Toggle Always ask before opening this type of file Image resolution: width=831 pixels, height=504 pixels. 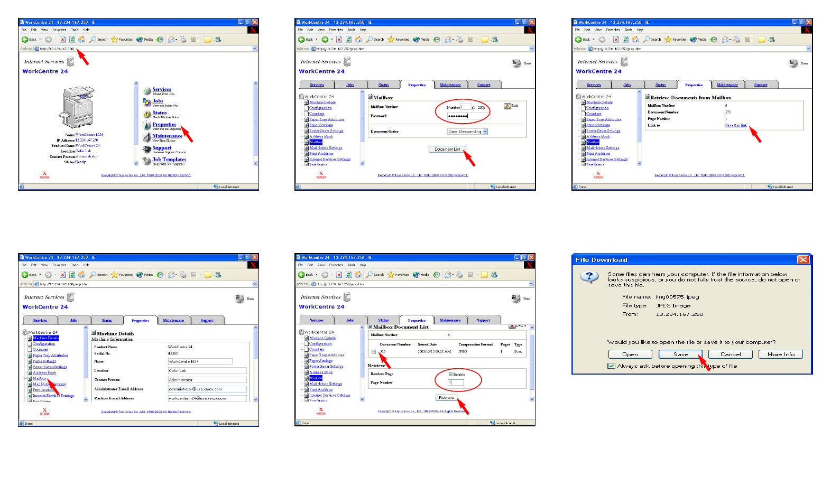pos(612,366)
